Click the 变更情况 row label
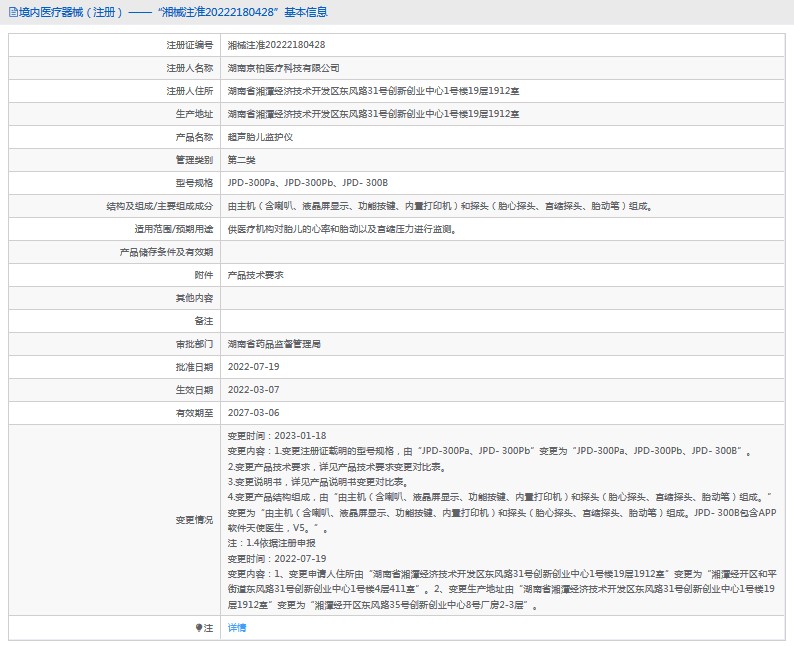Viewport: 794px width, 646px height. coord(194,520)
